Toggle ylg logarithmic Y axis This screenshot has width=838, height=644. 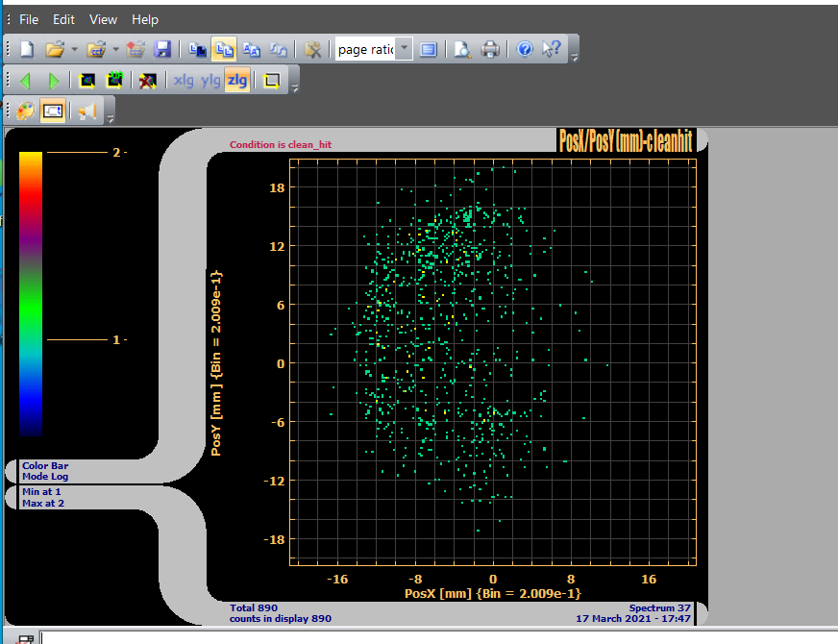point(210,81)
